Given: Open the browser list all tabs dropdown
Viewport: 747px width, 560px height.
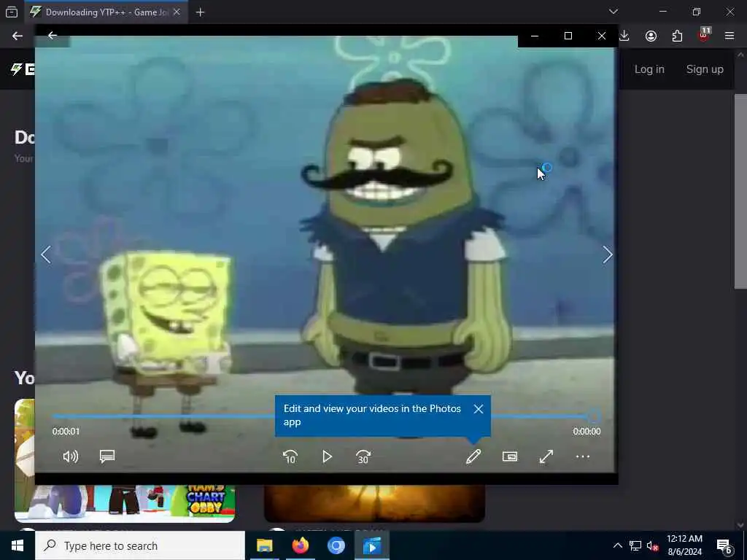Looking at the screenshot, I should pyautogui.click(x=614, y=12).
